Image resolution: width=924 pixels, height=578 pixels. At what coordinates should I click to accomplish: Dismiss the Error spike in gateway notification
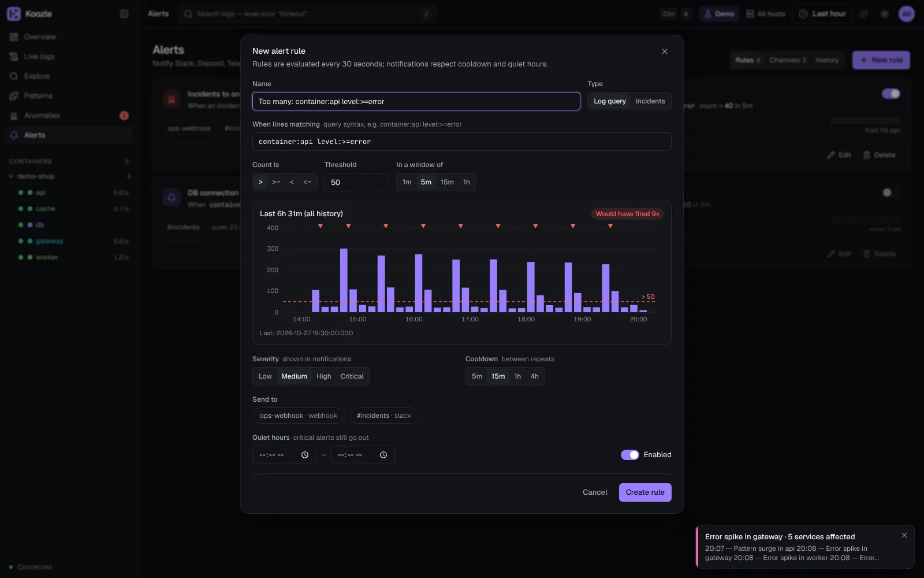[x=904, y=535]
